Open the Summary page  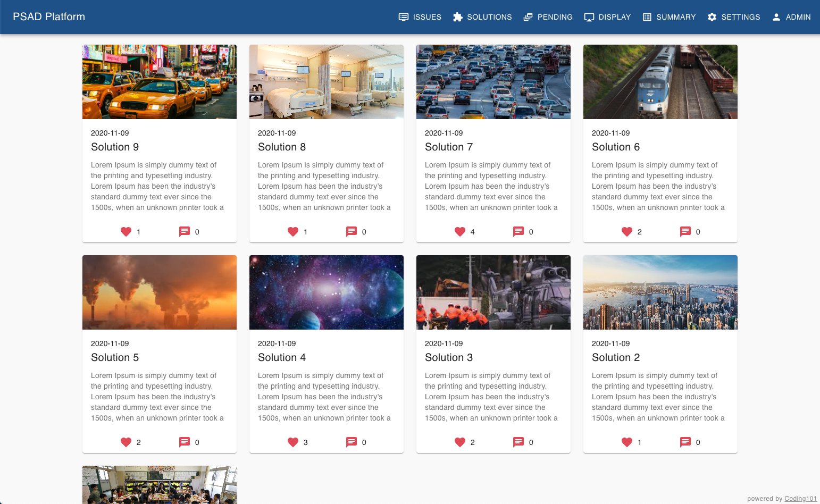tap(669, 17)
